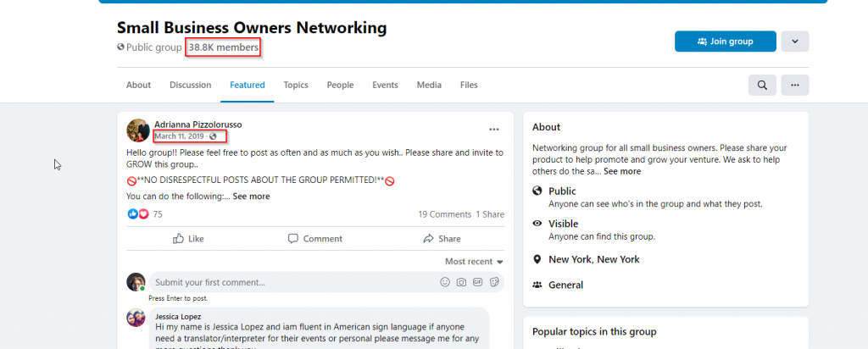
Task: Open the Topics tab
Action: click(296, 86)
